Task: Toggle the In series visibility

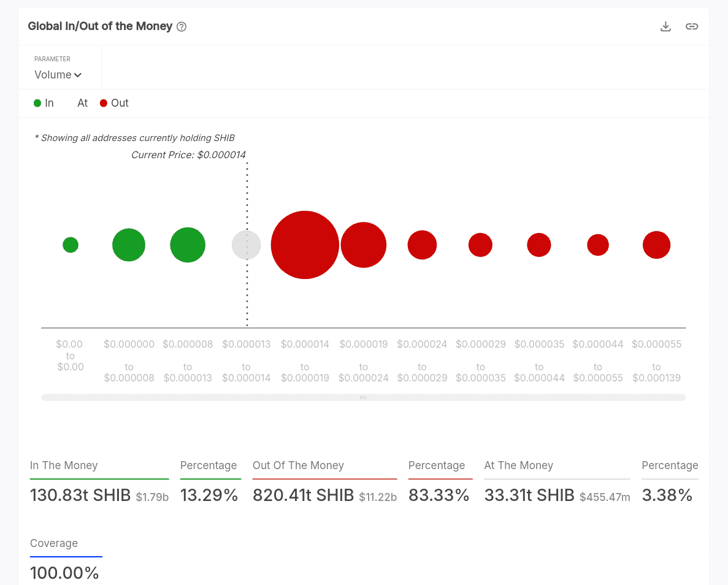Action: click(44, 103)
